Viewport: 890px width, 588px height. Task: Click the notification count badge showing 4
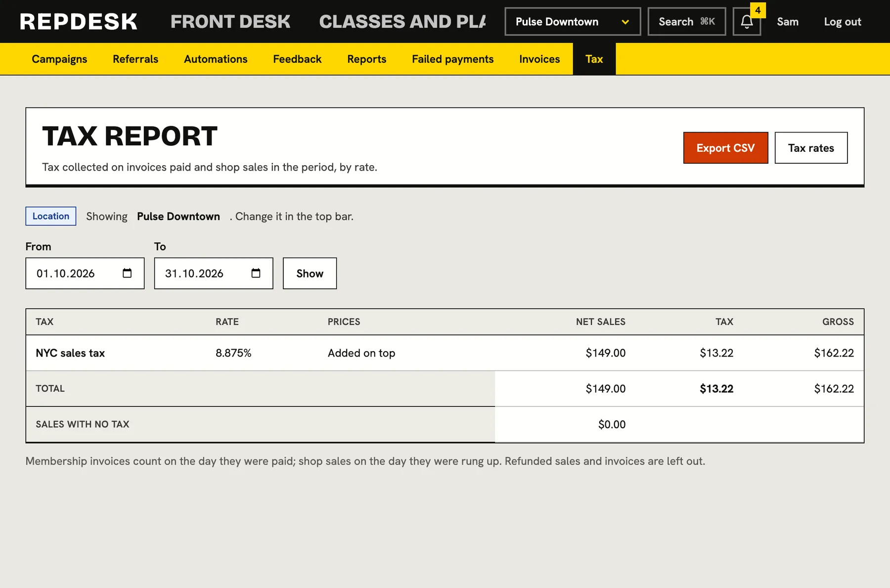point(757,10)
